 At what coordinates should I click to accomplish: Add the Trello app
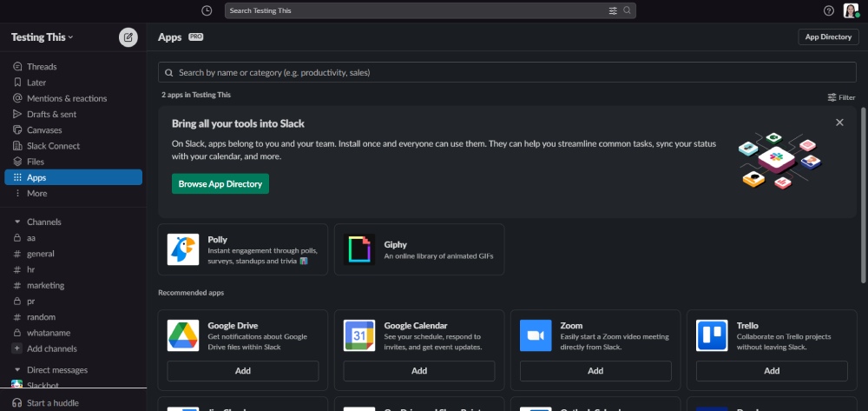tap(772, 371)
